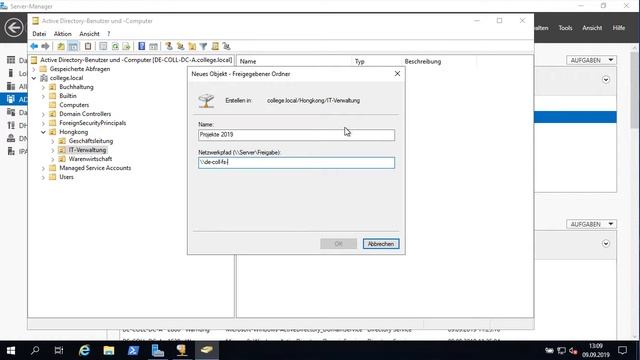Expand the Geschäftsleitung OU
640x360 pixels.
pos(53,141)
